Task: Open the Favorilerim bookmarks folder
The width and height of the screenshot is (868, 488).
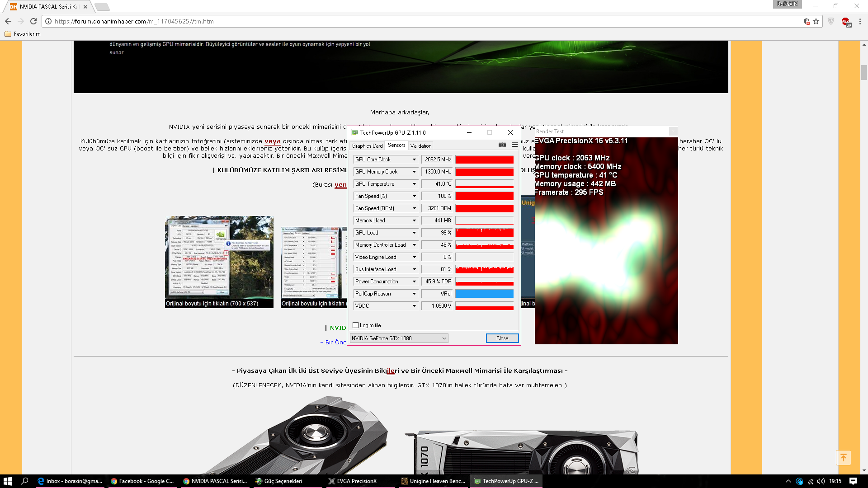Action: 23,34
